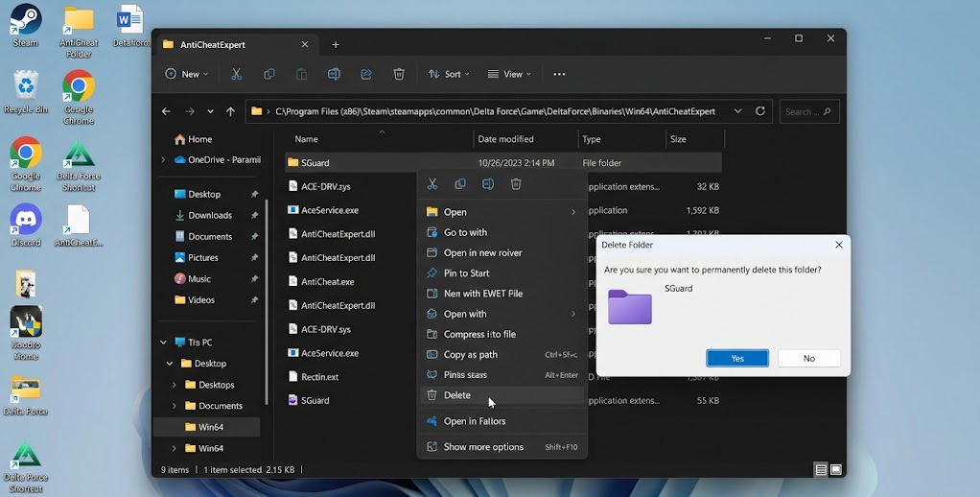
Task: Select the AntiCheatExpert window tab
Action: click(x=235, y=44)
